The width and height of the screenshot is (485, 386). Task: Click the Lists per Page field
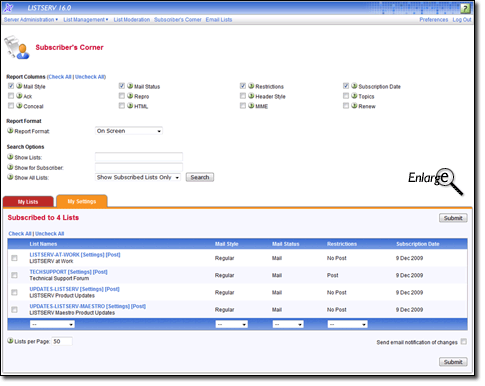click(x=62, y=341)
